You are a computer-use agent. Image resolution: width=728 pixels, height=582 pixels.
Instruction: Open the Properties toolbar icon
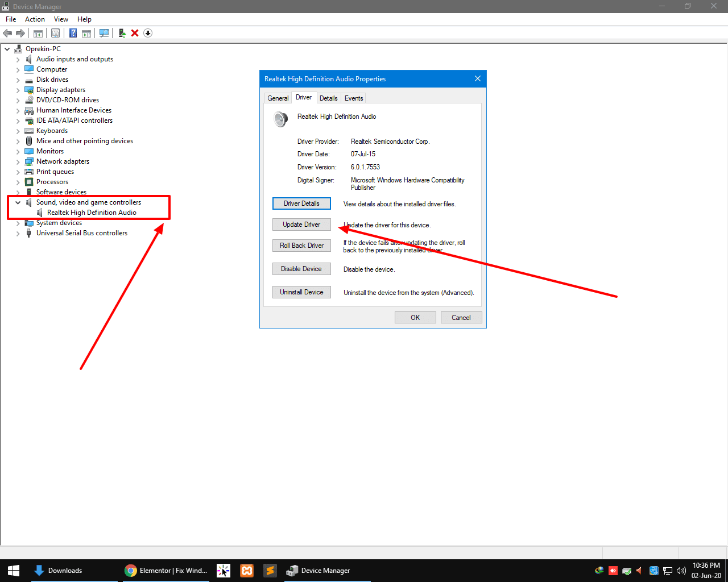(55, 33)
